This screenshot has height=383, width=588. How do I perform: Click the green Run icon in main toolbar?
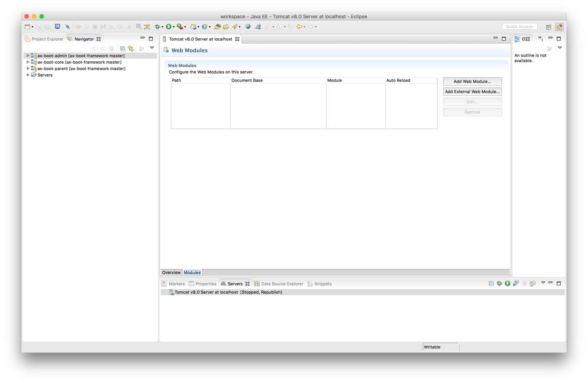[169, 26]
